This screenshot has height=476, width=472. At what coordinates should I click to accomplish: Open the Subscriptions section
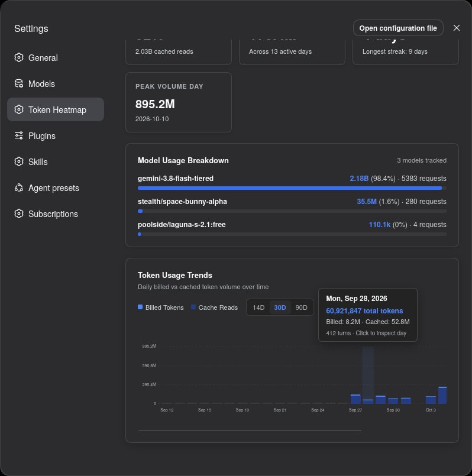pos(56,214)
